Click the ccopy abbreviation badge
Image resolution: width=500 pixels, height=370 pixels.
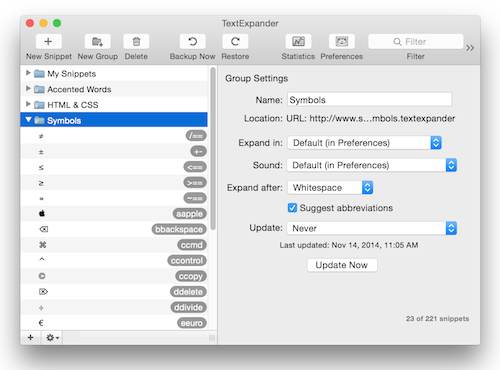[x=191, y=276]
